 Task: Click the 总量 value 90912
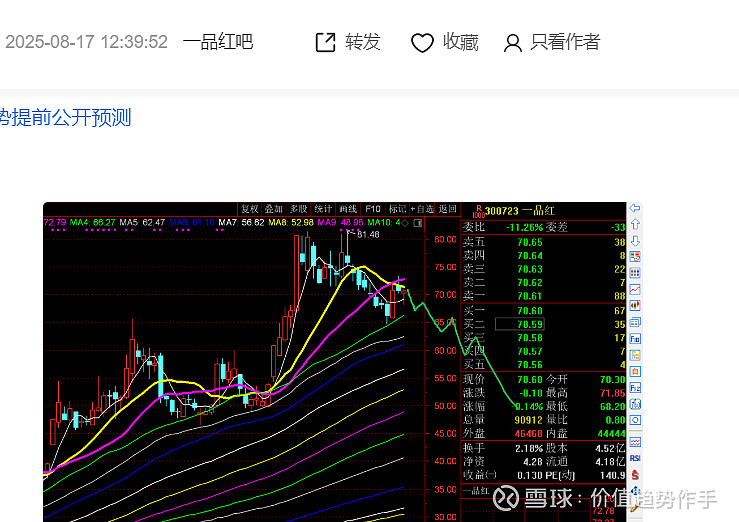point(528,420)
